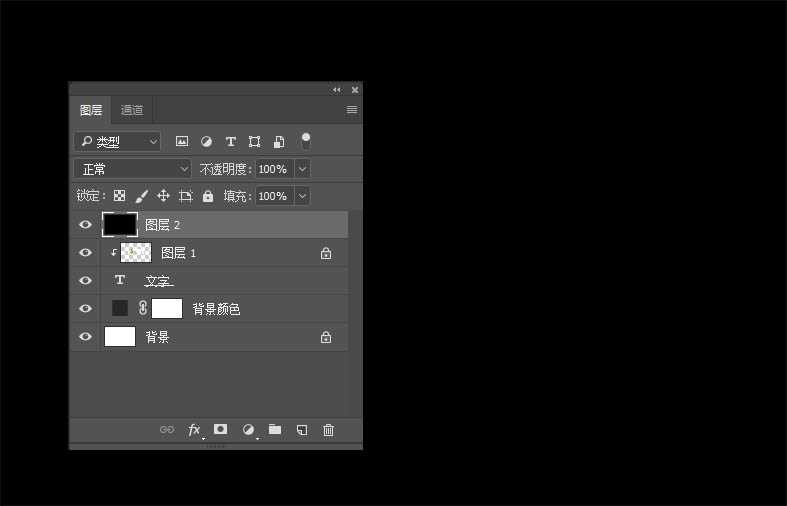The height and width of the screenshot is (506, 787).
Task: Open the Layers panel flyout menu
Action: click(352, 110)
